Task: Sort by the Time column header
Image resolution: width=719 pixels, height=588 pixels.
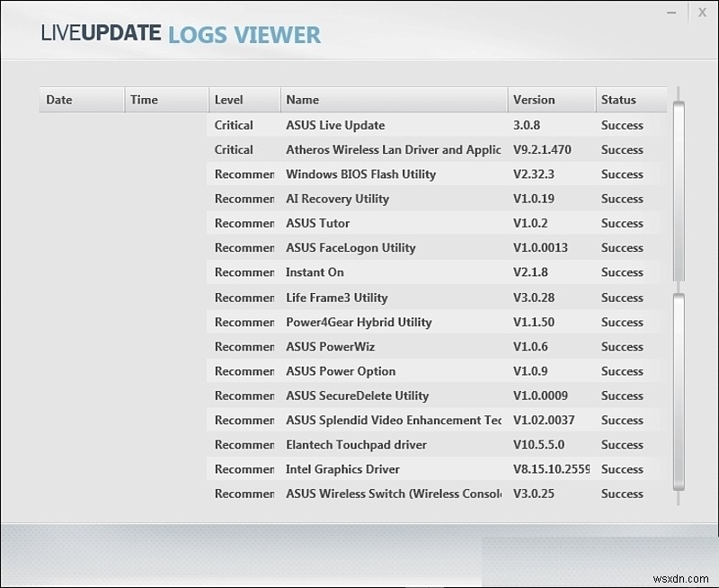Action: coord(166,100)
